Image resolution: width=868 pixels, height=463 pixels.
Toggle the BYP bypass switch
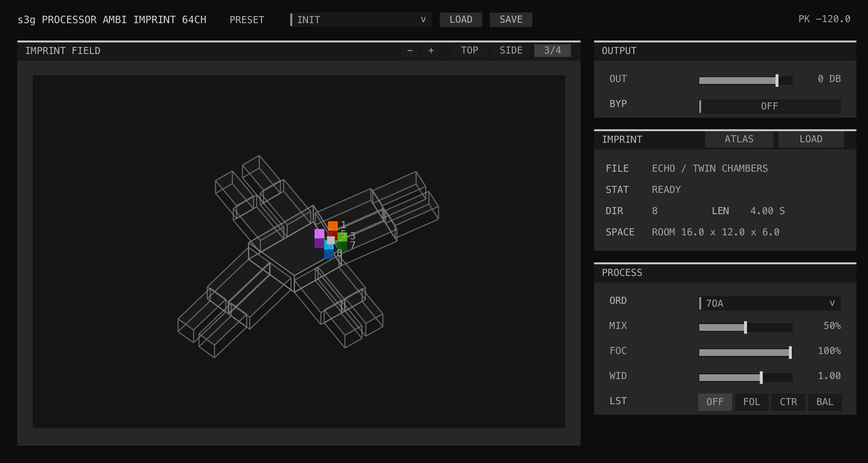point(770,106)
